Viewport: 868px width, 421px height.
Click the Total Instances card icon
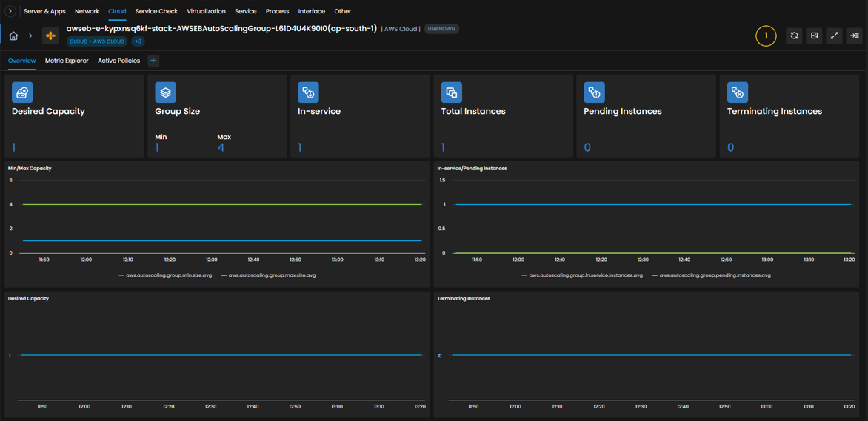452,92
